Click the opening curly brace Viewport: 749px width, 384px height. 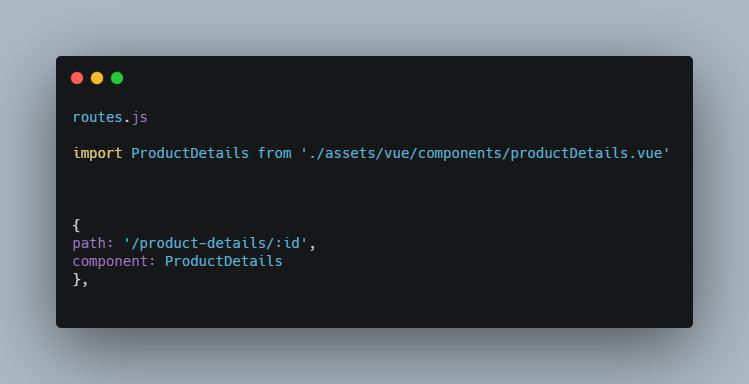tap(76, 225)
